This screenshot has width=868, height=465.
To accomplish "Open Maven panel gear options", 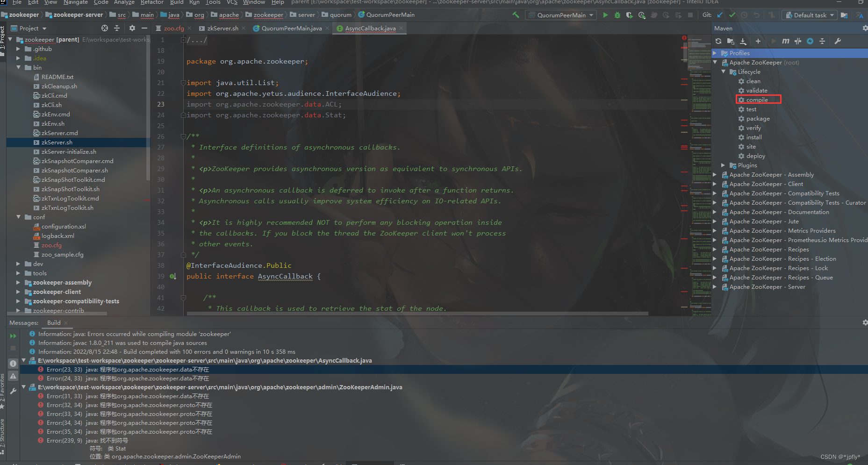I will (x=865, y=29).
